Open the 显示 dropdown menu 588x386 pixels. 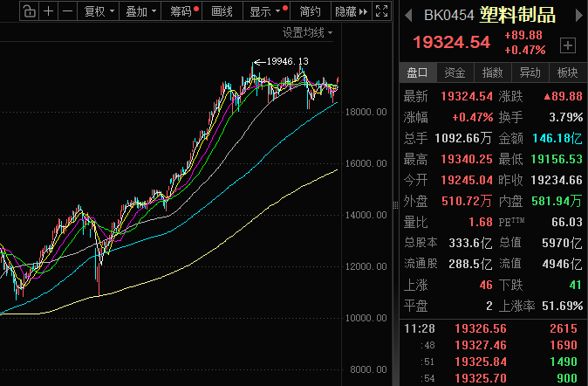click(x=266, y=11)
